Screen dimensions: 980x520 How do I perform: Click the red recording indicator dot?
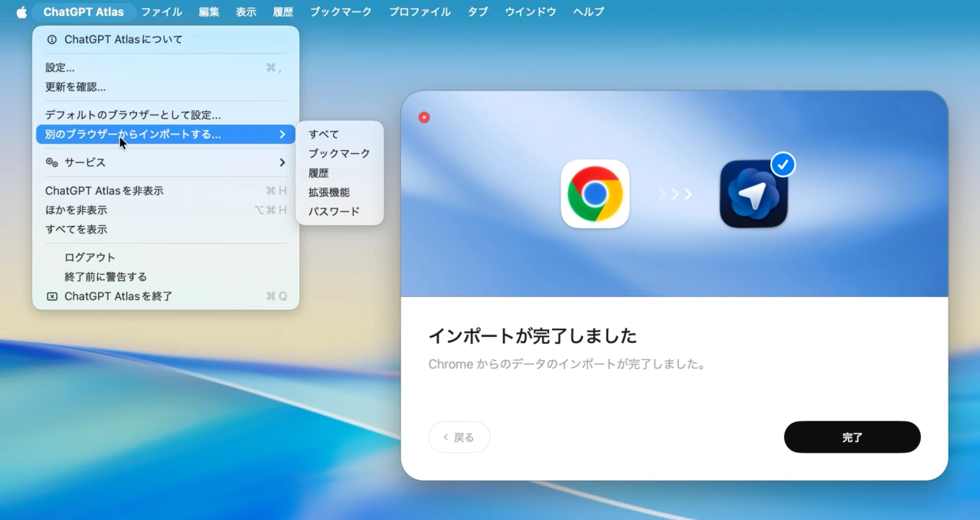click(x=424, y=116)
